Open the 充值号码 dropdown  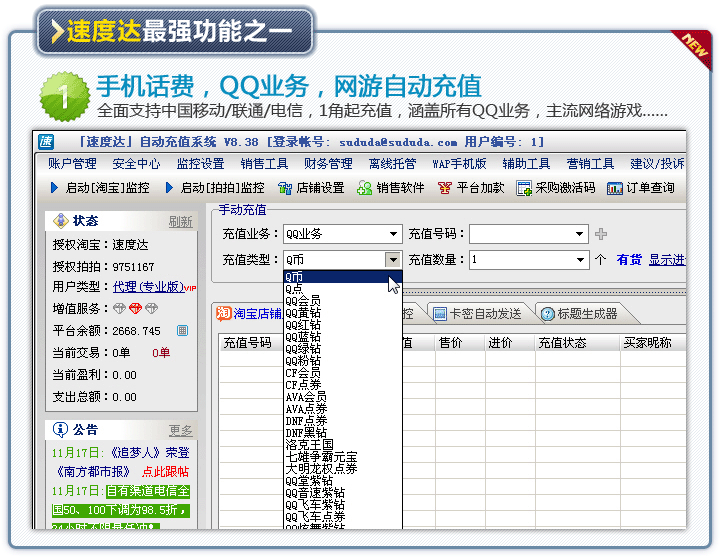(x=579, y=234)
